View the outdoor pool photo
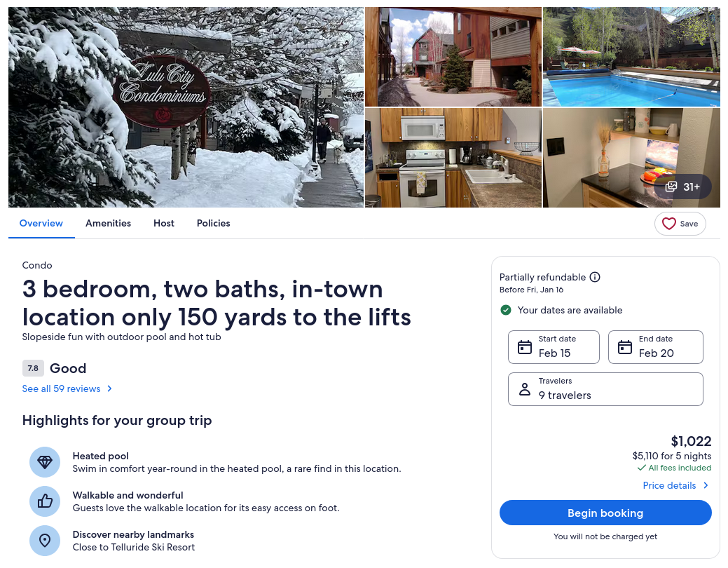 pyautogui.click(x=631, y=57)
